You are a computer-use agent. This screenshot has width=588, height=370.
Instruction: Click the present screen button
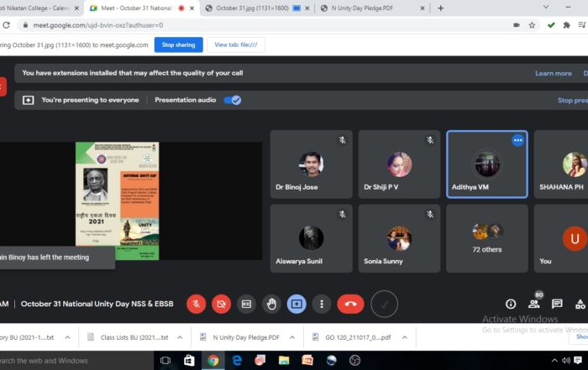tap(297, 304)
